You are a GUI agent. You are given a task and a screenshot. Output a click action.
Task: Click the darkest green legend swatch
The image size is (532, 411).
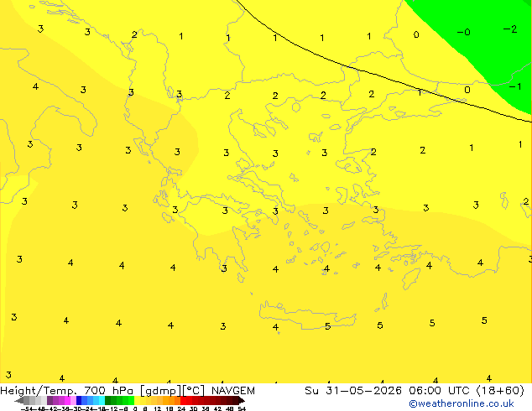click(x=108, y=401)
